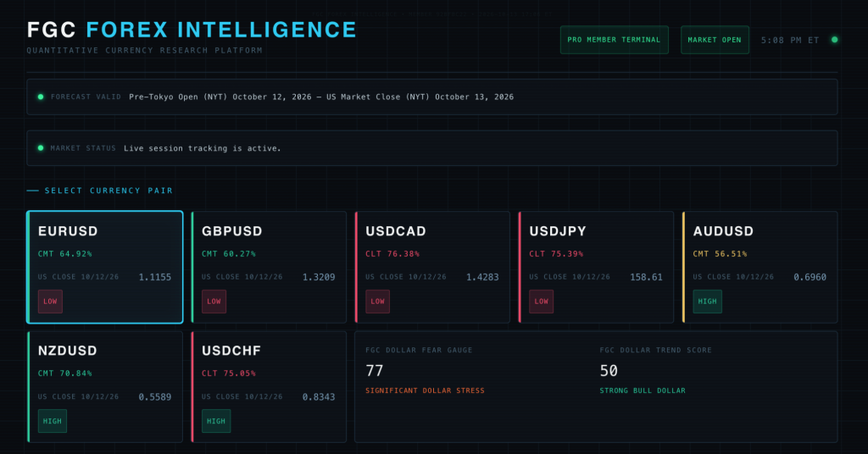Select the EURUSD currency pair card

104,267
